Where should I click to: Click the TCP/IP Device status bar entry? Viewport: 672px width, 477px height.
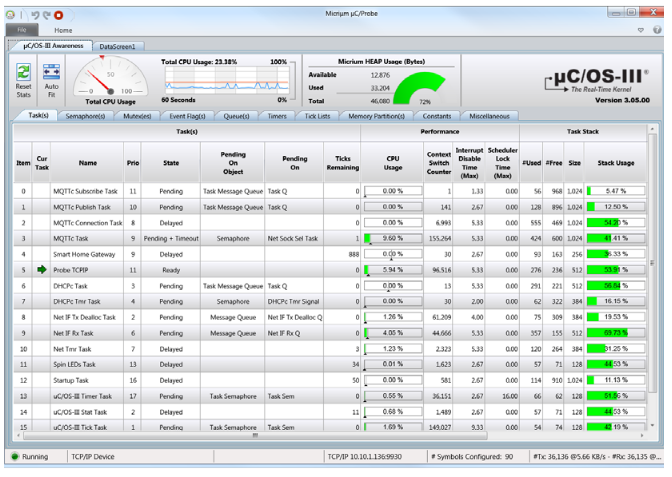(93, 456)
